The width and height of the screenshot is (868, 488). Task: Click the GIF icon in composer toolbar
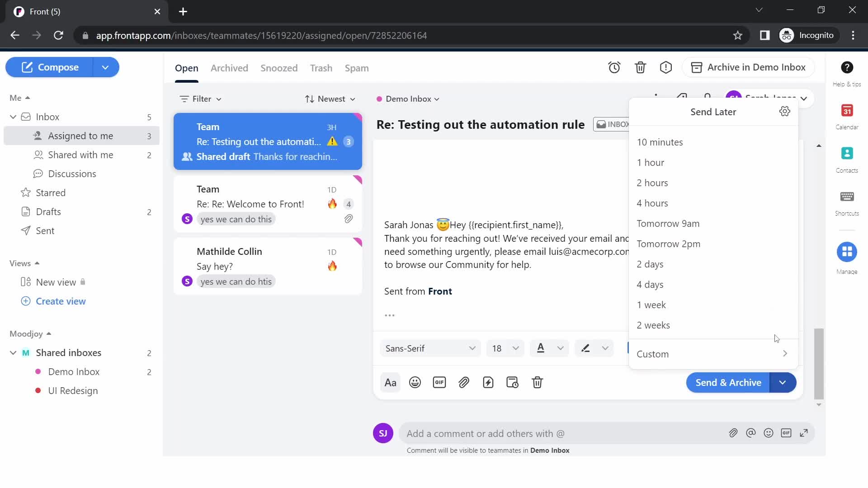[440, 383]
